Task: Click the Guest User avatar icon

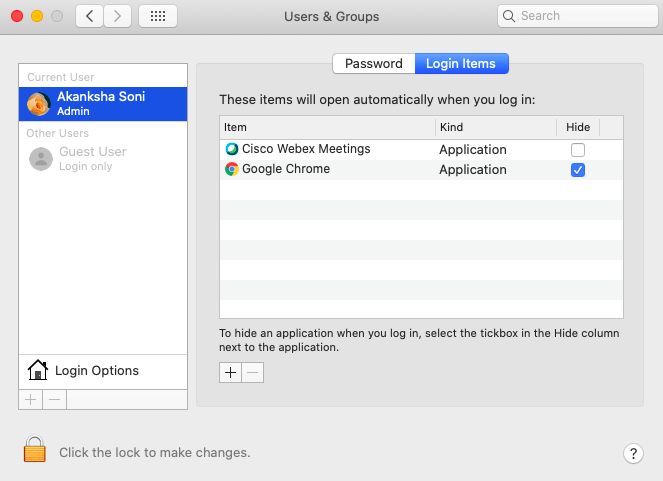Action: pos(41,158)
